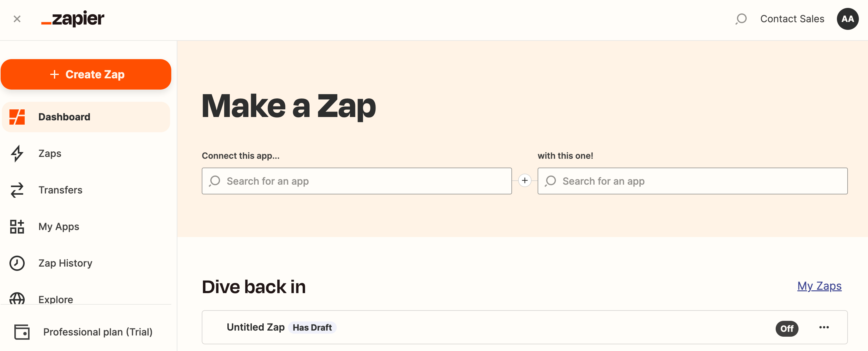Open search with magnifier icon in header
The height and width of the screenshot is (351, 868).
pyautogui.click(x=741, y=19)
